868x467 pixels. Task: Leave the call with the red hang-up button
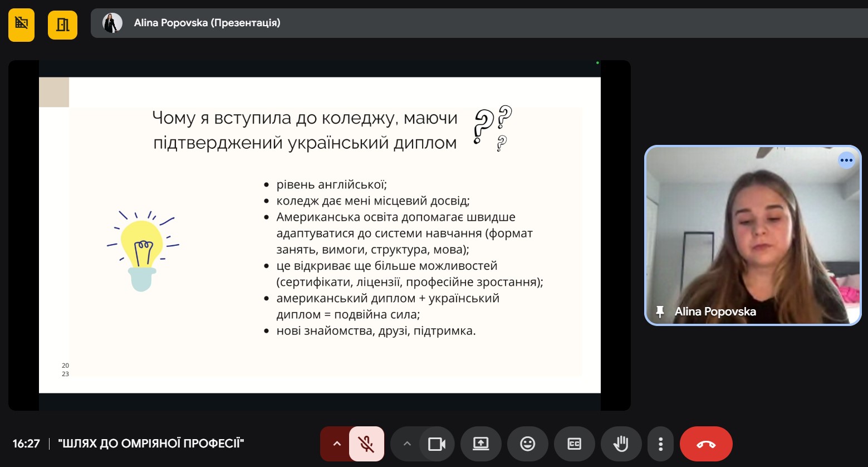706,444
